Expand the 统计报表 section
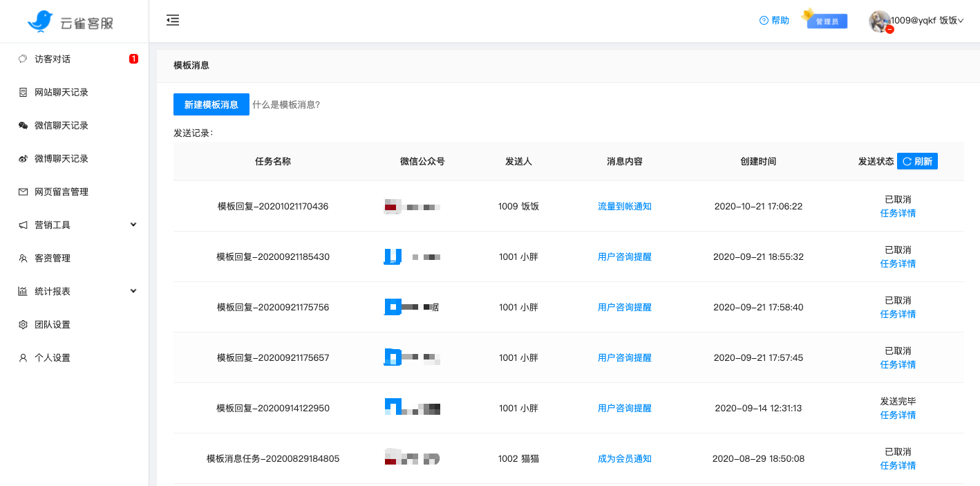 [x=76, y=291]
